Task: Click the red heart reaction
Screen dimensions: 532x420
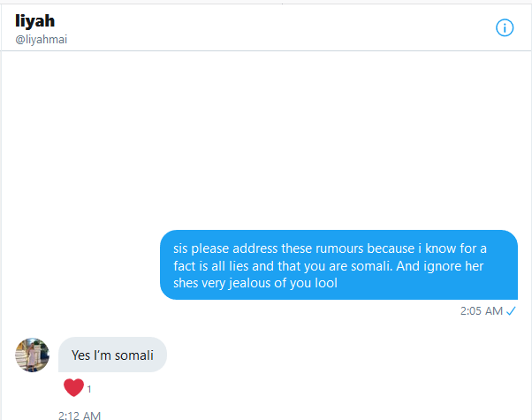Action: tap(73, 387)
